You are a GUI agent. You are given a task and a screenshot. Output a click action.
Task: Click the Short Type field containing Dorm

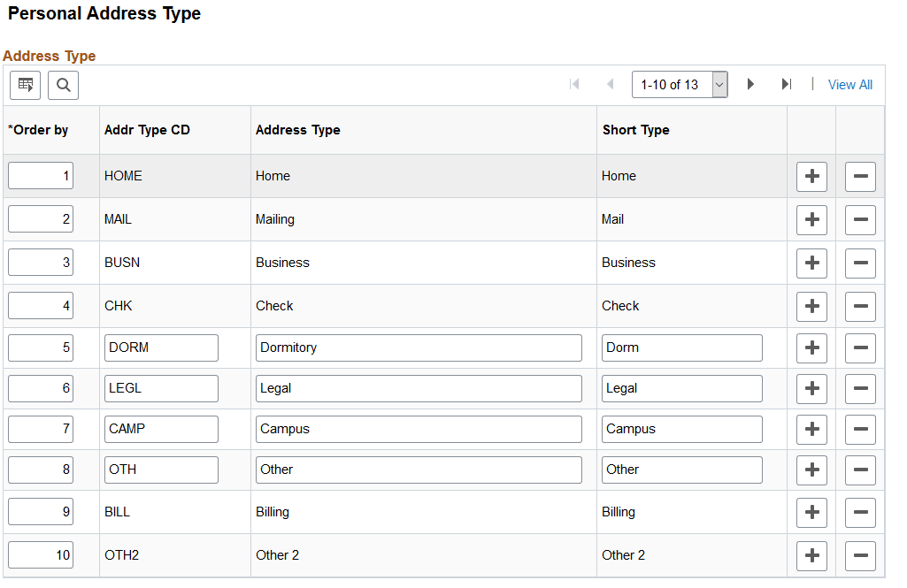tap(681, 347)
